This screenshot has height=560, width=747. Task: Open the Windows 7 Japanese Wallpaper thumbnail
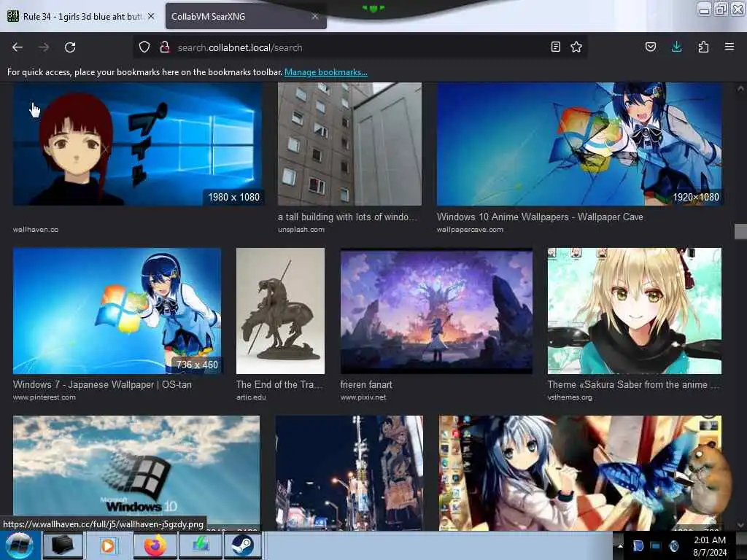pyautogui.click(x=117, y=311)
